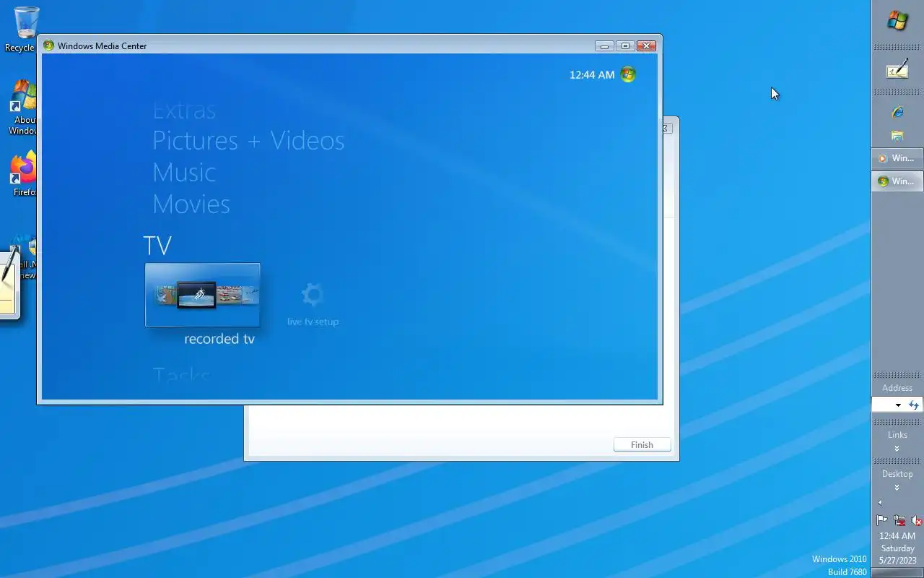Open the Action Center flag tray icon

(881, 520)
